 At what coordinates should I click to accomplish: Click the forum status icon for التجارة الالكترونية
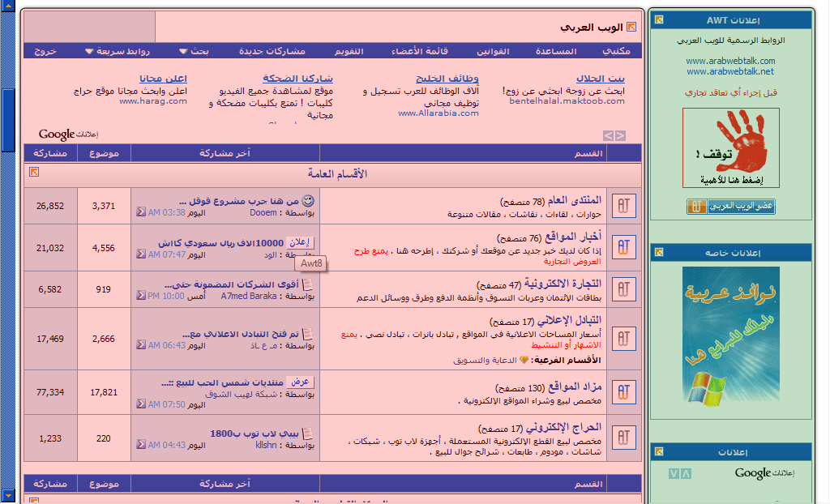click(x=623, y=289)
